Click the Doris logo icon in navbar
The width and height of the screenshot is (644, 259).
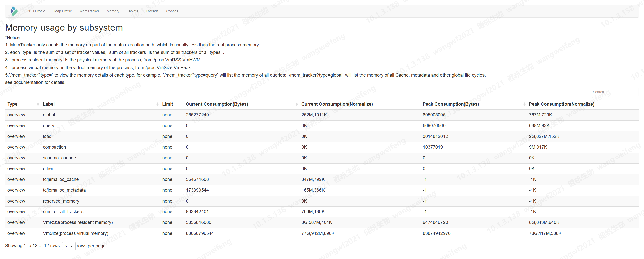[14, 11]
